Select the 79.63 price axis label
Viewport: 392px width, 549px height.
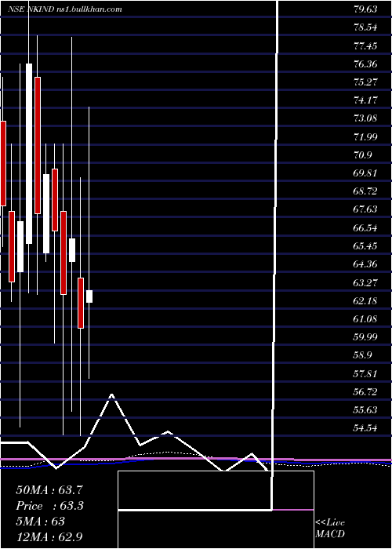[x=365, y=9]
